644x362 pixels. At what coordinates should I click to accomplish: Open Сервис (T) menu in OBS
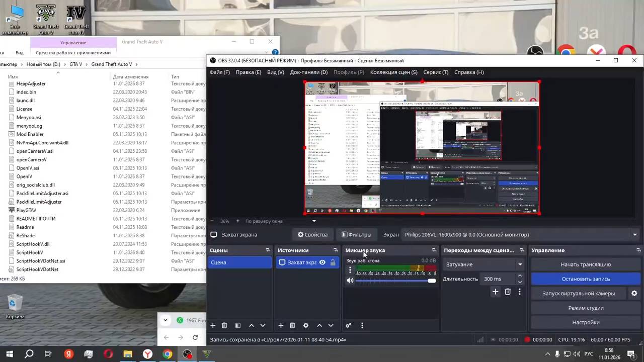click(x=436, y=72)
